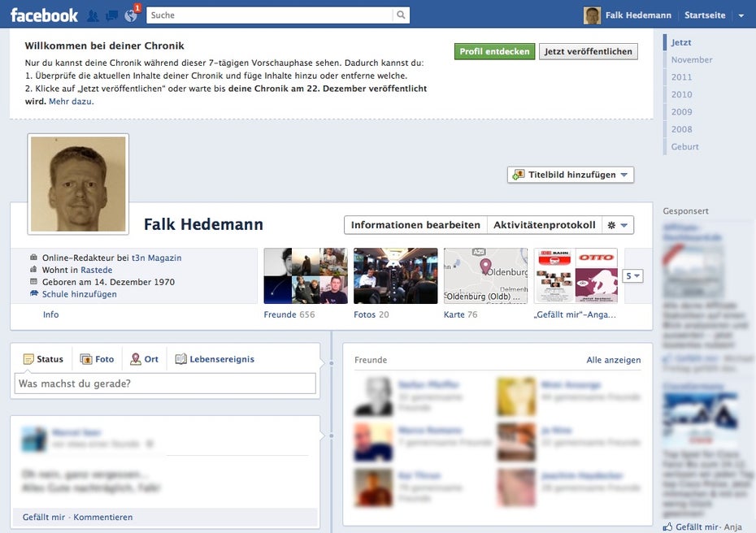
Task: Click the Falk Hedemann profile name heading
Action: [x=203, y=224]
